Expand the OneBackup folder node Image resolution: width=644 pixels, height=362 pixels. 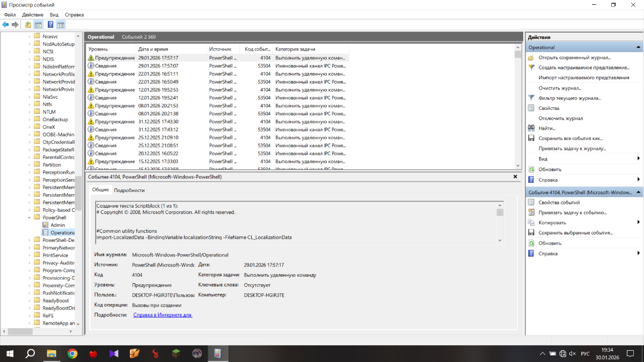(30, 119)
